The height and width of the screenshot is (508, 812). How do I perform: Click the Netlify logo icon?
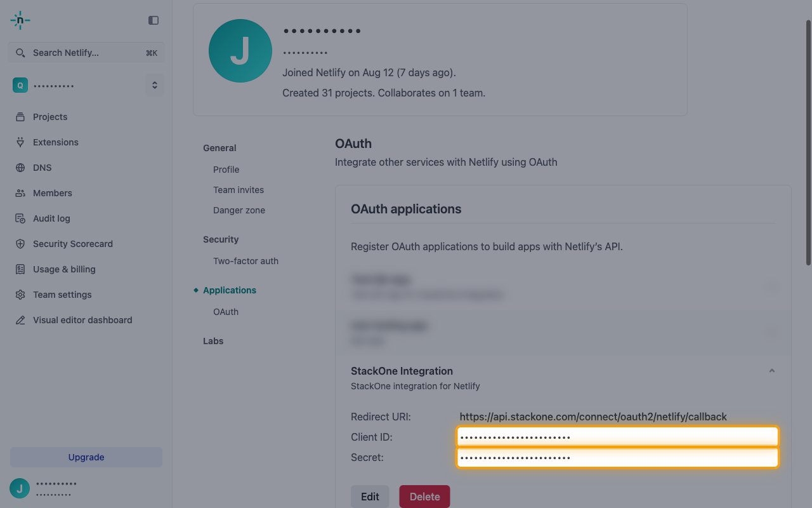click(x=20, y=20)
